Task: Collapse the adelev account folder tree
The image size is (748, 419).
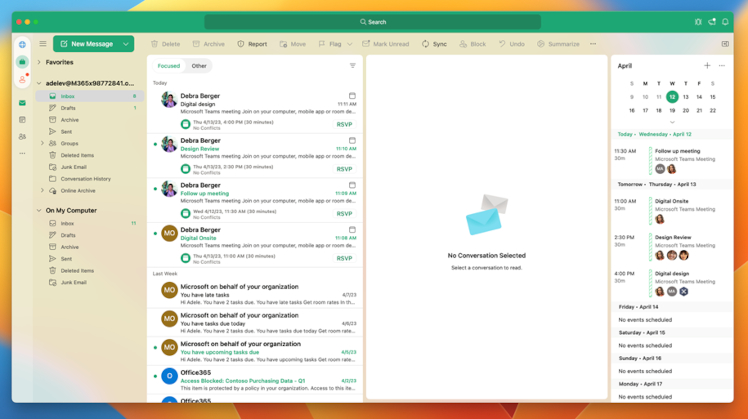Action: (x=39, y=83)
